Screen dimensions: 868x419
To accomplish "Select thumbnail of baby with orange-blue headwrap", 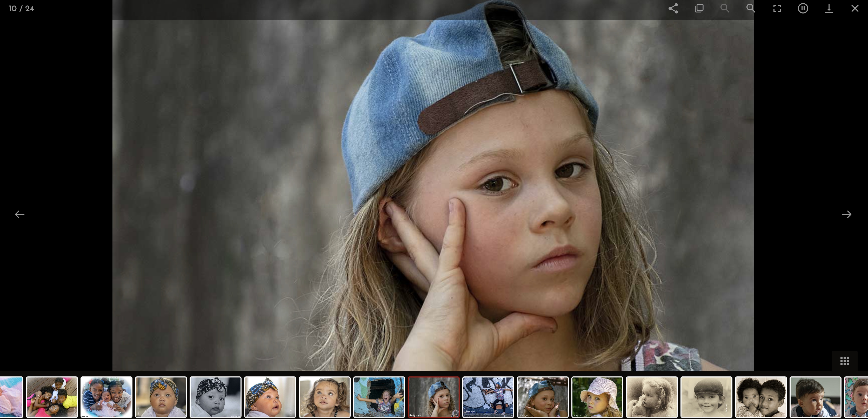I will pos(161,397).
